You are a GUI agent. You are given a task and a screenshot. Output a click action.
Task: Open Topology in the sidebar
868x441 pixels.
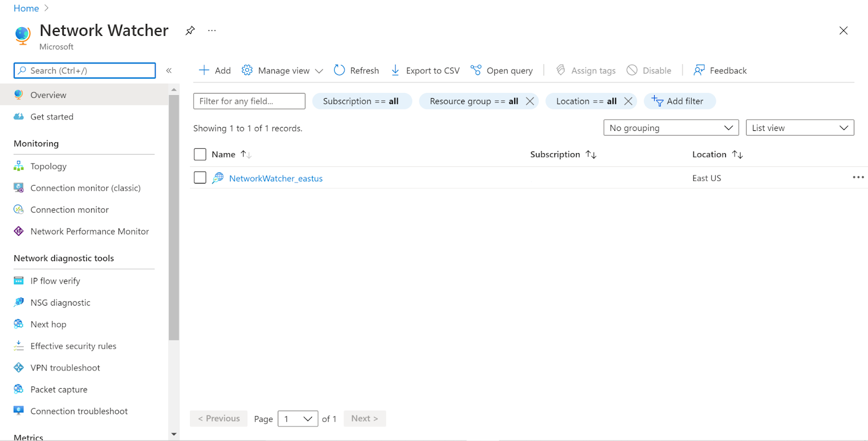point(48,167)
